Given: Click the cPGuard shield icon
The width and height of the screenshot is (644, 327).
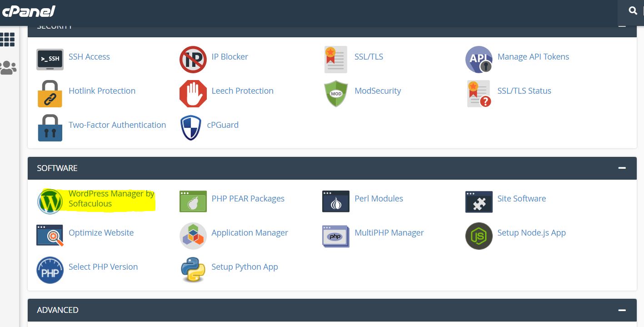Looking at the screenshot, I should tap(191, 128).
